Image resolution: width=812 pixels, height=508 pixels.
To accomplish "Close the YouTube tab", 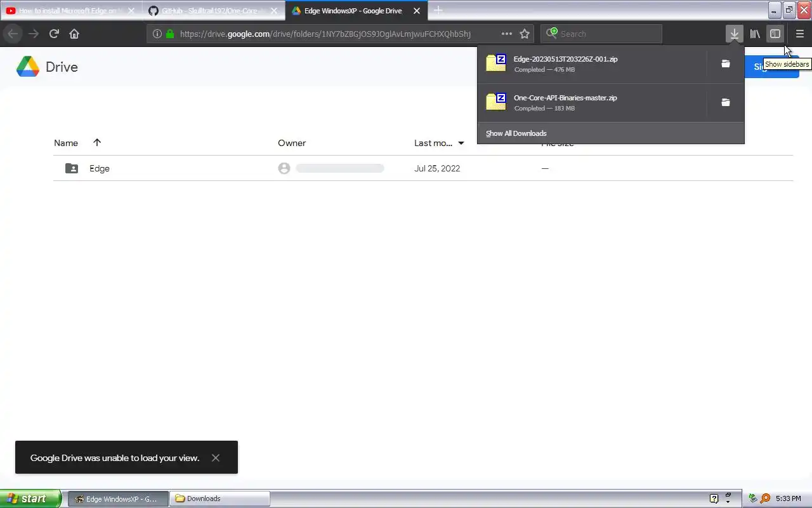I will click(x=131, y=11).
